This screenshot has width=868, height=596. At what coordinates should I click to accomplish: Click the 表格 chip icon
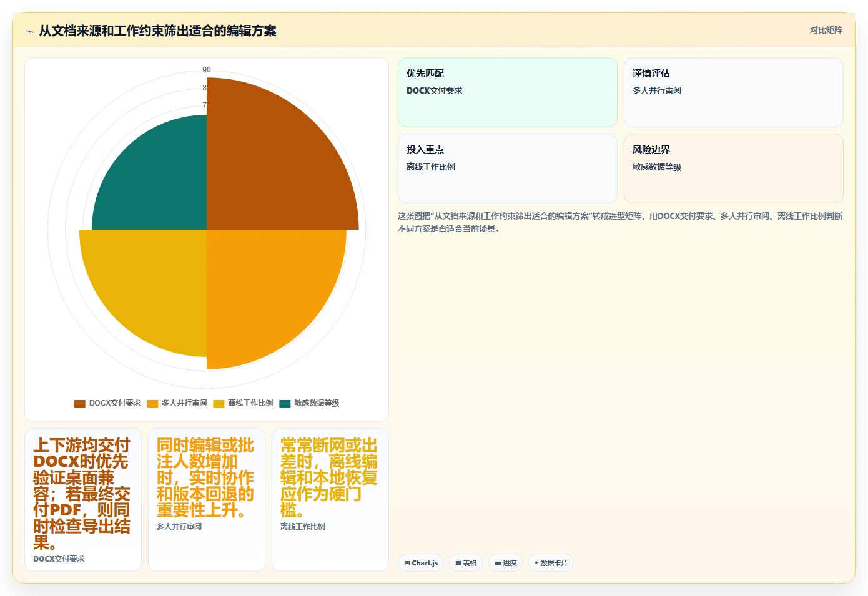point(458,563)
